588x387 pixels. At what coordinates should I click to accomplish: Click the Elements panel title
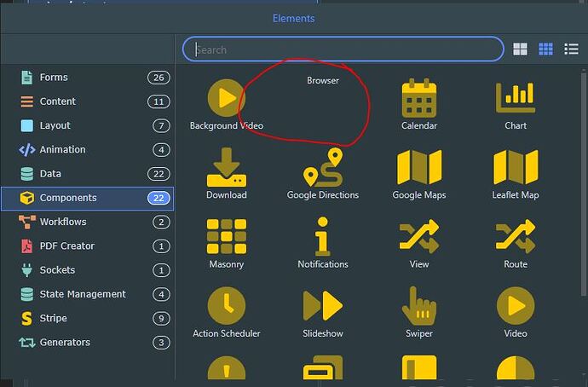pos(294,19)
